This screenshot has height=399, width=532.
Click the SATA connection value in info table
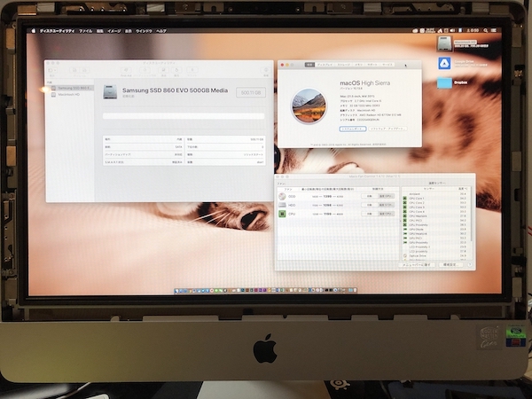point(178,147)
